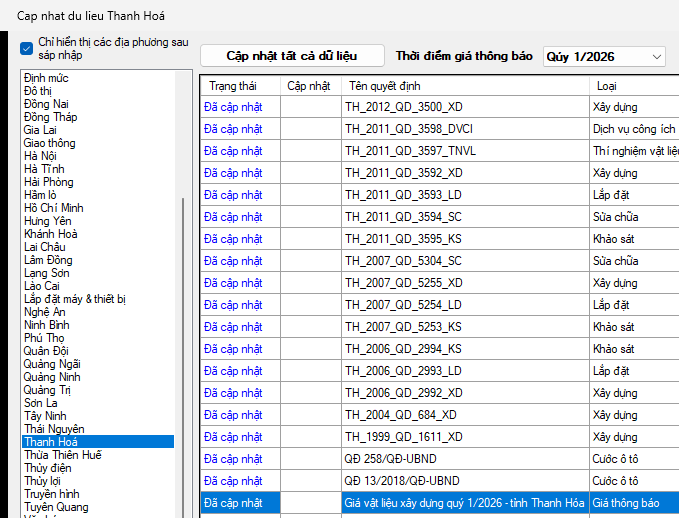Select the highlighted Thanh Hoá list item
The height and width of the screenshot is (518, 679).
pos(50,442)
